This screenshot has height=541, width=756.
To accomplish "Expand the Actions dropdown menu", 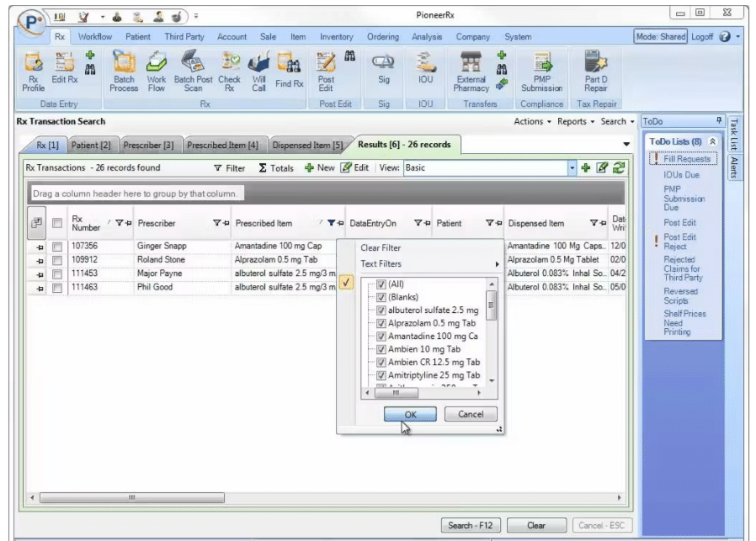I will 532,121.
